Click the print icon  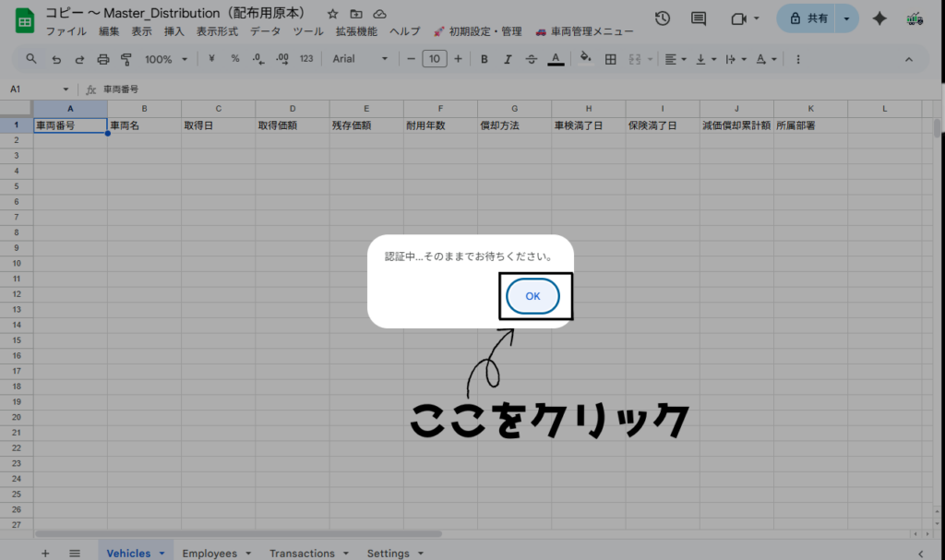click(x=103, y=59)
